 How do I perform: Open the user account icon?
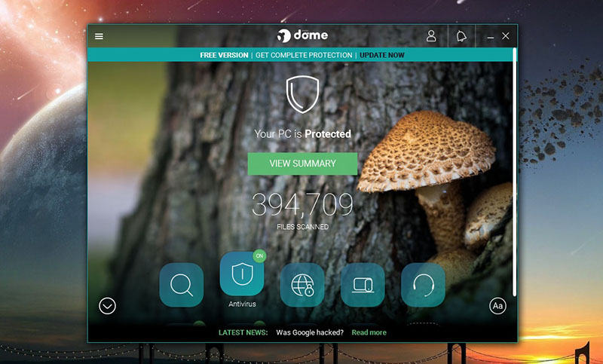(x=431, y=36)
